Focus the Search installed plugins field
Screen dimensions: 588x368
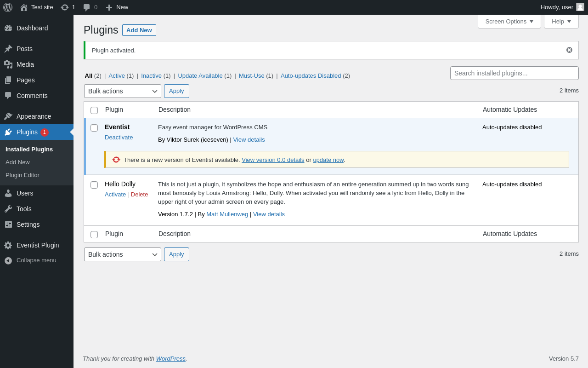pyautogui.click(x=514, y=73)
